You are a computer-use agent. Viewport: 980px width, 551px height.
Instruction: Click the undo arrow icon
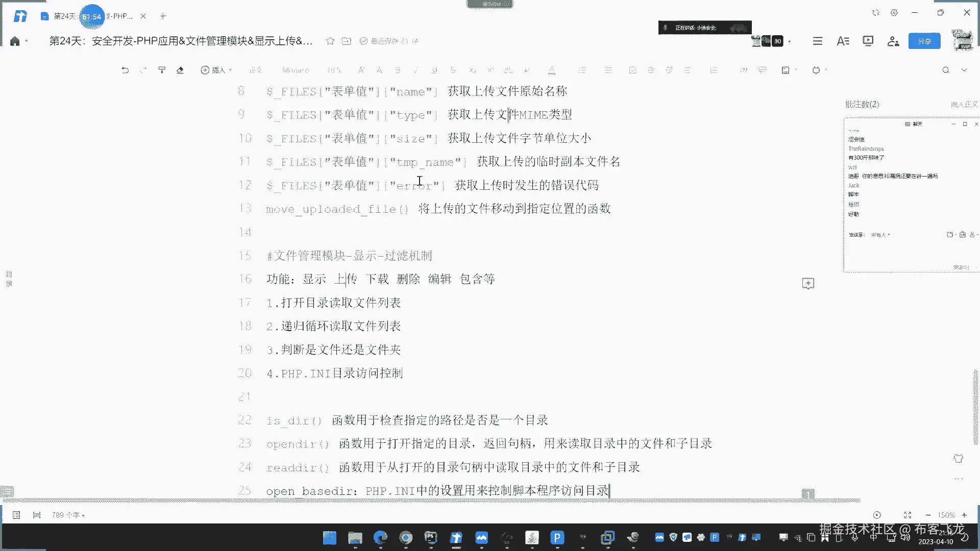click(125, 70)
